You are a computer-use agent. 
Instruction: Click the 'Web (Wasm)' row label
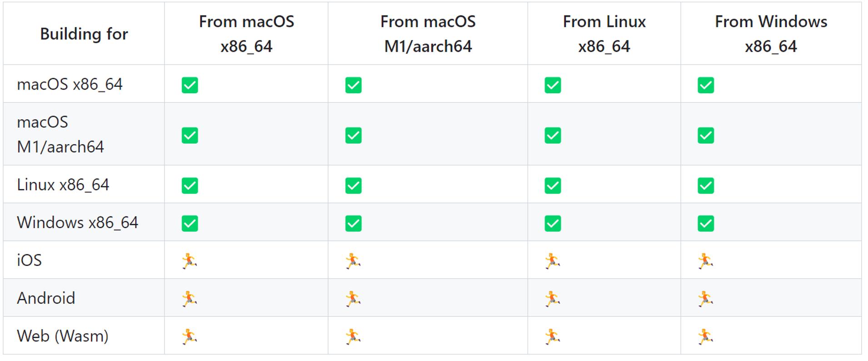pyautogui.click(x=63, y=336)
